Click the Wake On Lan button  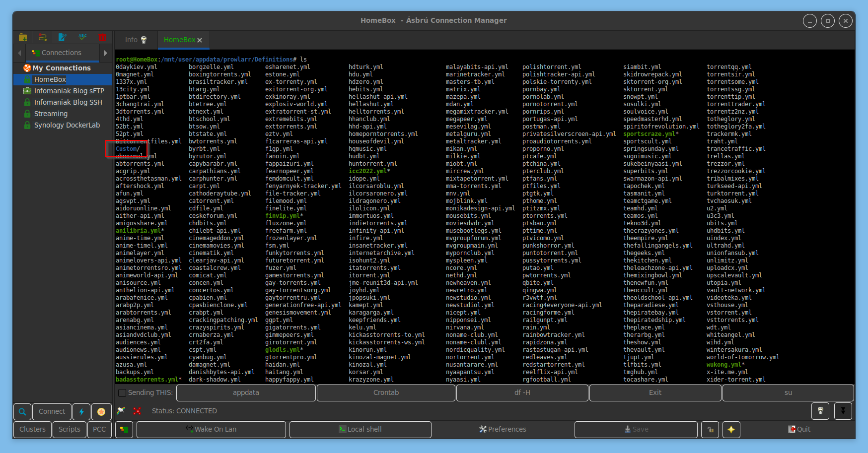pyautogui.click(x=211, y=430)
